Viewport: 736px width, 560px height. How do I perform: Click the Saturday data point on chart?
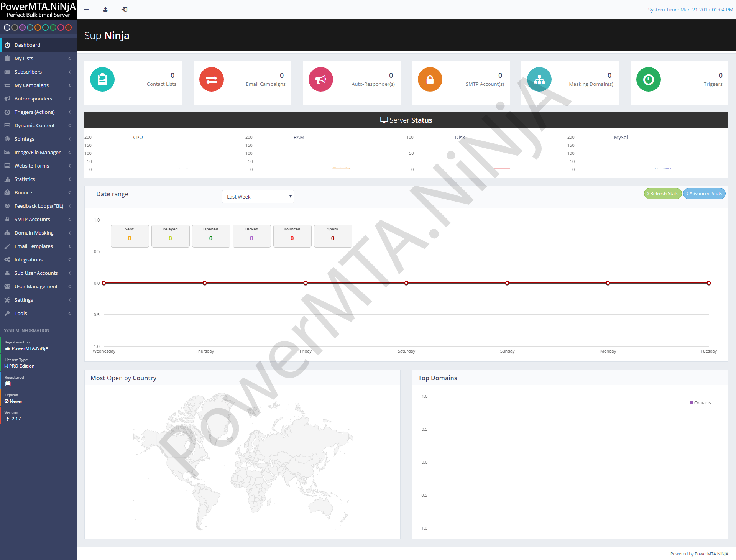[x=406, y=283]
